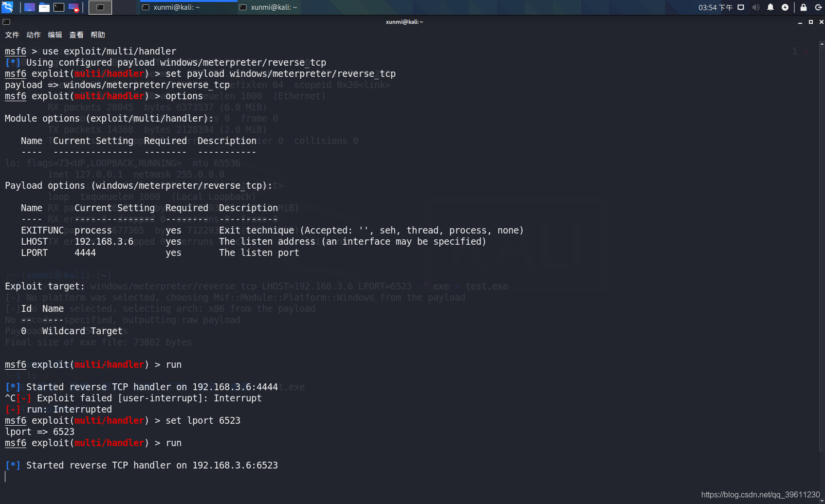Image resolution: width=825 pixels, height=504 pixels.
Task: Click the volume speaker tray icon
Action: pos(756,7)
